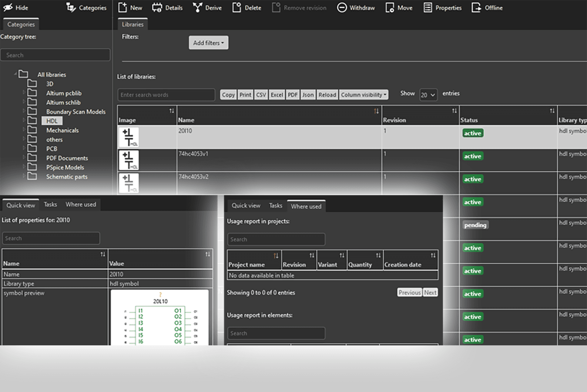Export the list with CSV button

pyautogui.click(x=261, y=95)
